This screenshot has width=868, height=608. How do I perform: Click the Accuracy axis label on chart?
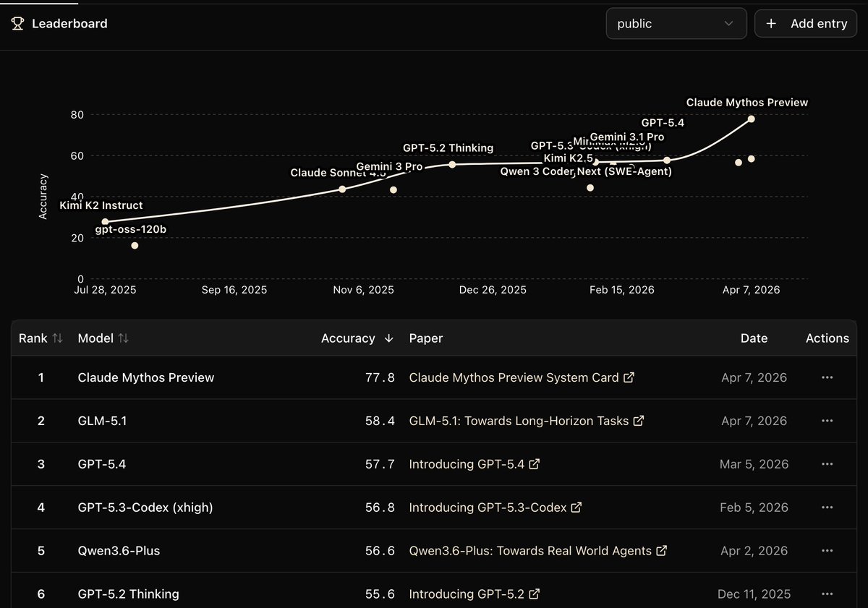point(43,197)
